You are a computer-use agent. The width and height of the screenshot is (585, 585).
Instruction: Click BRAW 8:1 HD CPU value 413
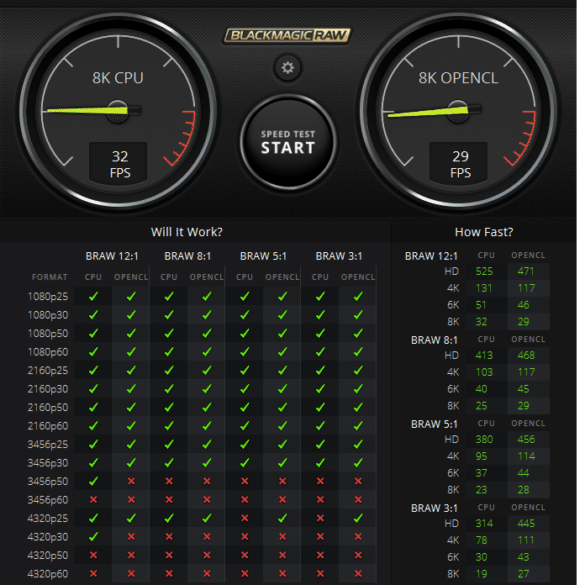484,355
